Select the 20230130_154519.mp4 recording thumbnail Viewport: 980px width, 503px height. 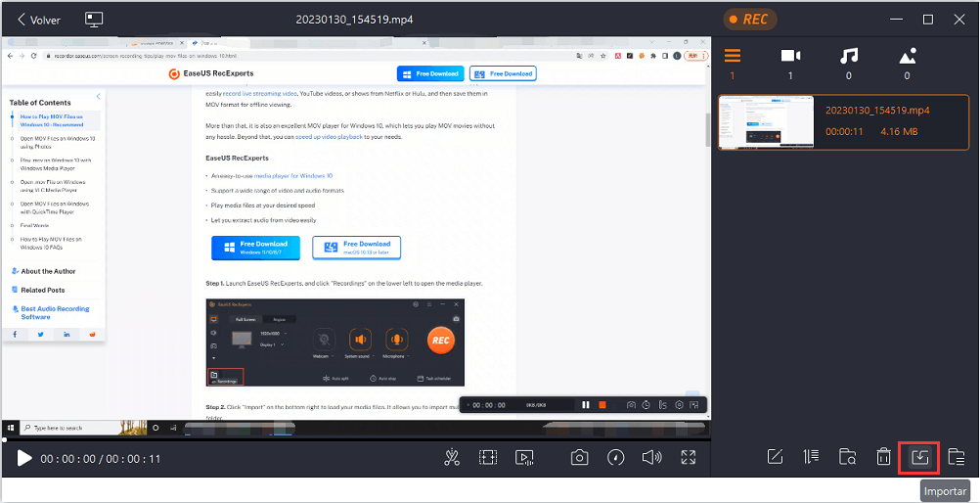point(766,122)
